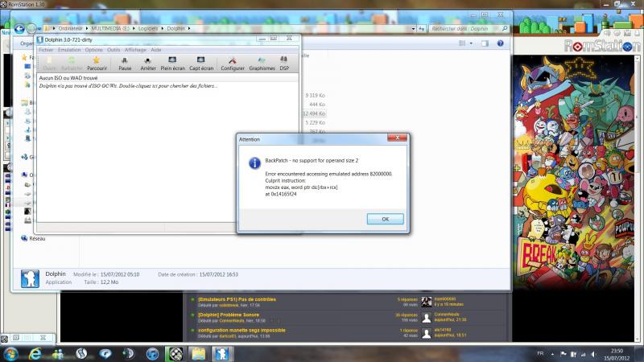Click the volume speaker icon in system tray
Viewport: 644px width, 362px height.
(x=593, y=354)
